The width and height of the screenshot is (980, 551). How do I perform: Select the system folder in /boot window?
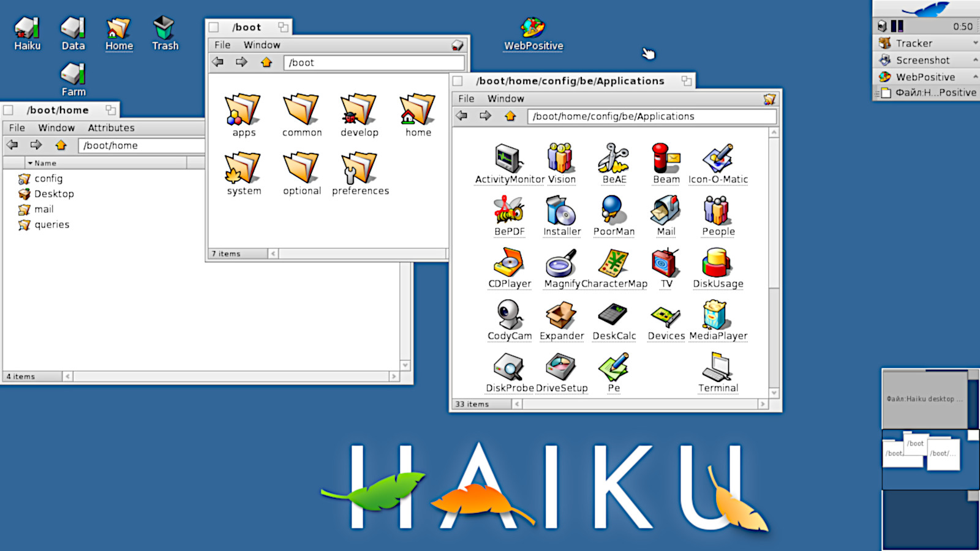(243, 168)
